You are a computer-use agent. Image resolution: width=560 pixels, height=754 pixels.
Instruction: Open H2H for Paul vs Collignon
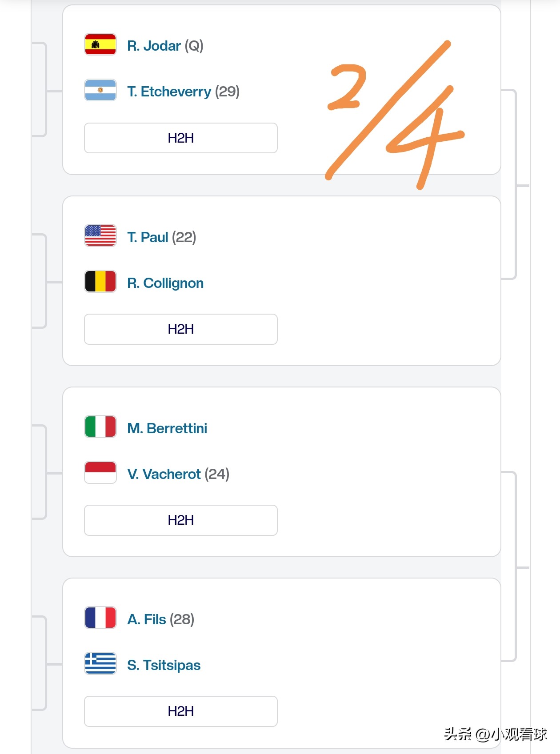(x=180, y=329)
